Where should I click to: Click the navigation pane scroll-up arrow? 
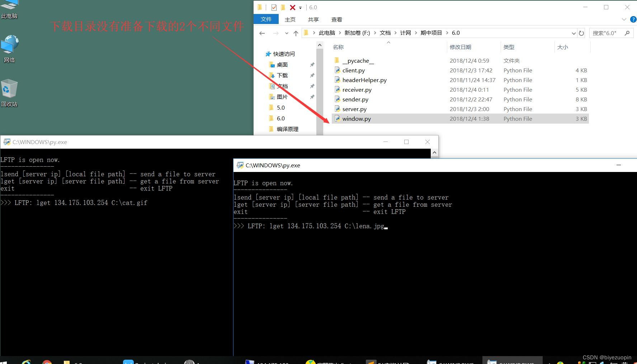pyautogui.click(x=320, y=45)
